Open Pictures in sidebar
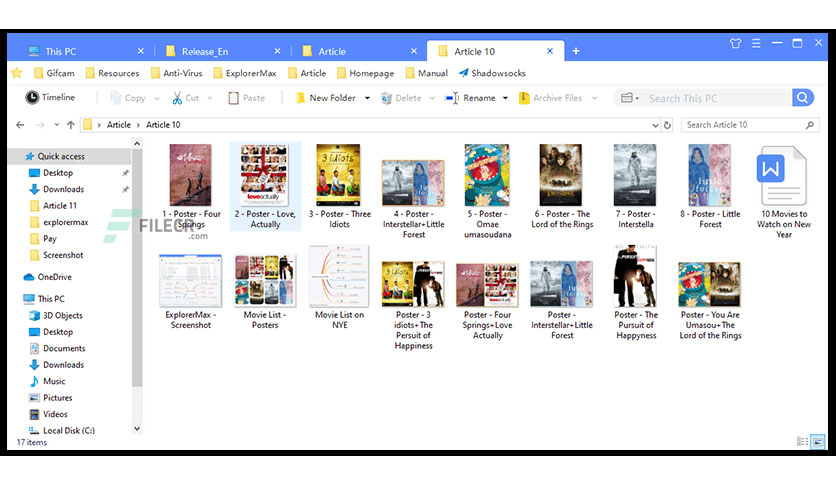The image size is (836, 484). point(58,398)
